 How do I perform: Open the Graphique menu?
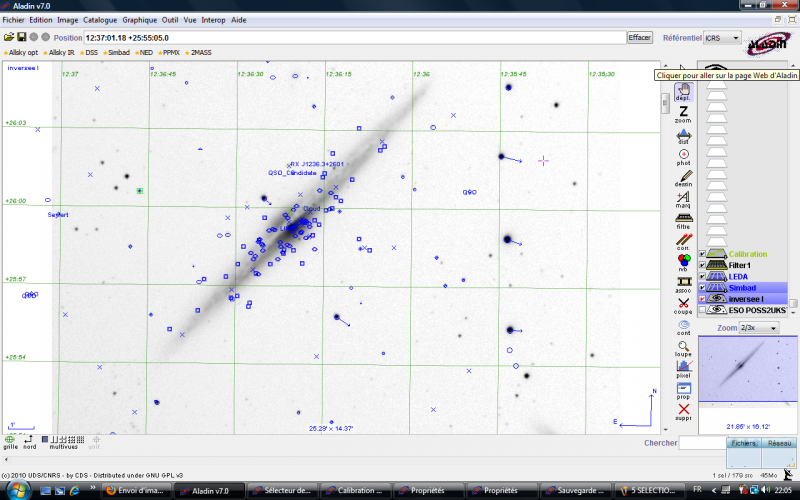pyautogui.click(x=140, y=20)
